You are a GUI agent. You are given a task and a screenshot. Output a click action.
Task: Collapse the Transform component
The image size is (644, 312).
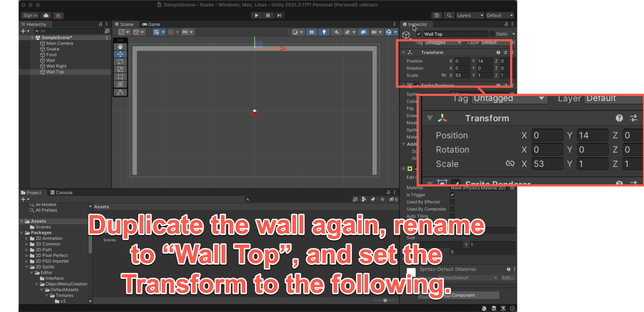[404, 52]
